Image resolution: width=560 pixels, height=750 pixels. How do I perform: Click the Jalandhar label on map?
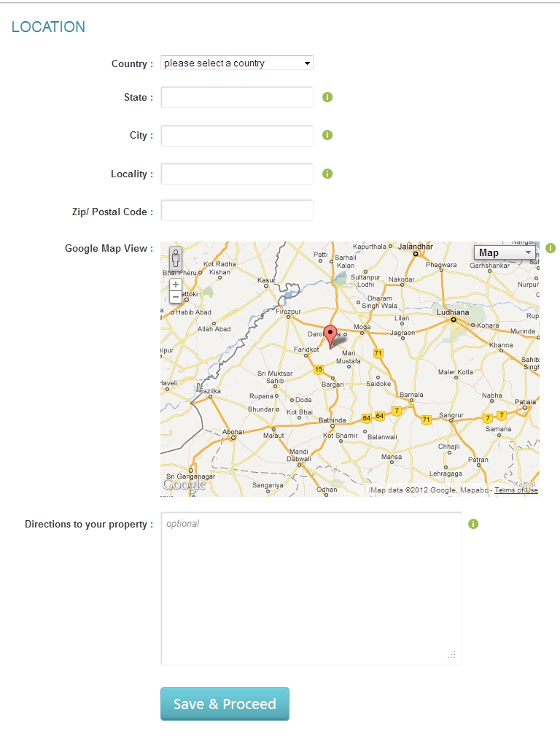[x=416, y=247]
